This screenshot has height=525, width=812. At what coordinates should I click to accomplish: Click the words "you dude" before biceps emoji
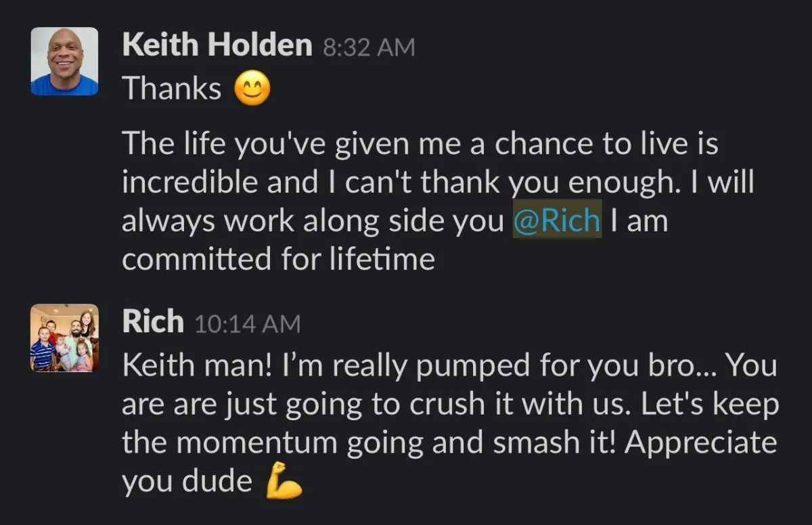coord(187,482)
